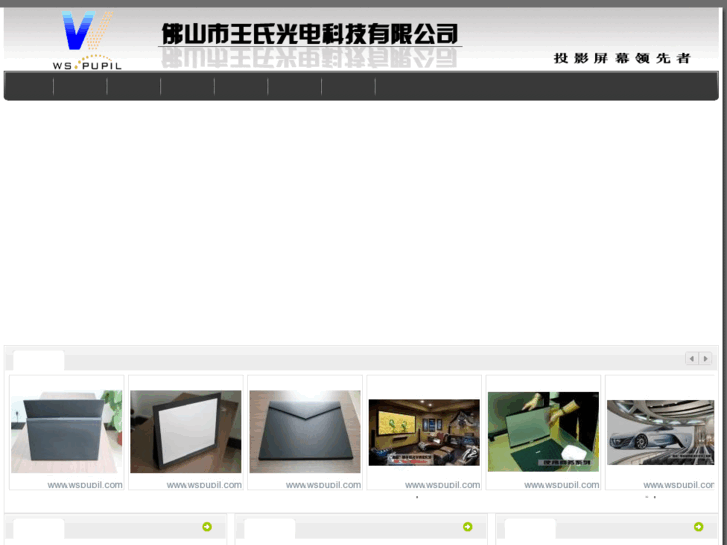Viewport: 727px width, 545px height.
Task: Open the silver concept car thumbnail
Action: coord(661,432)
